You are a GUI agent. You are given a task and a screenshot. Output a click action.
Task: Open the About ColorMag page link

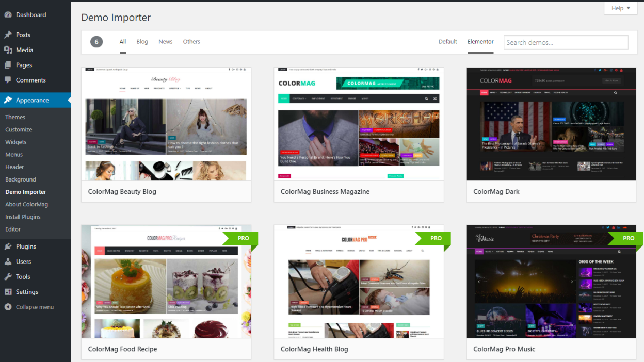27,204
